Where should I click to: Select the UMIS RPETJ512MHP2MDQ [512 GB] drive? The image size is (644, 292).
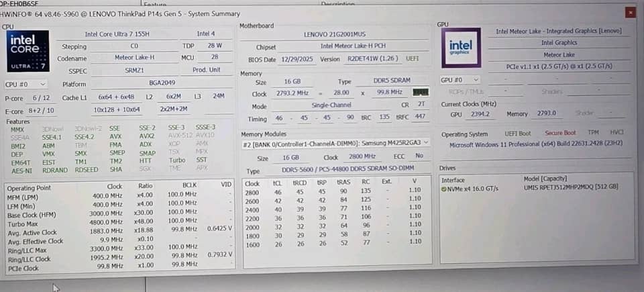[571, 187]
